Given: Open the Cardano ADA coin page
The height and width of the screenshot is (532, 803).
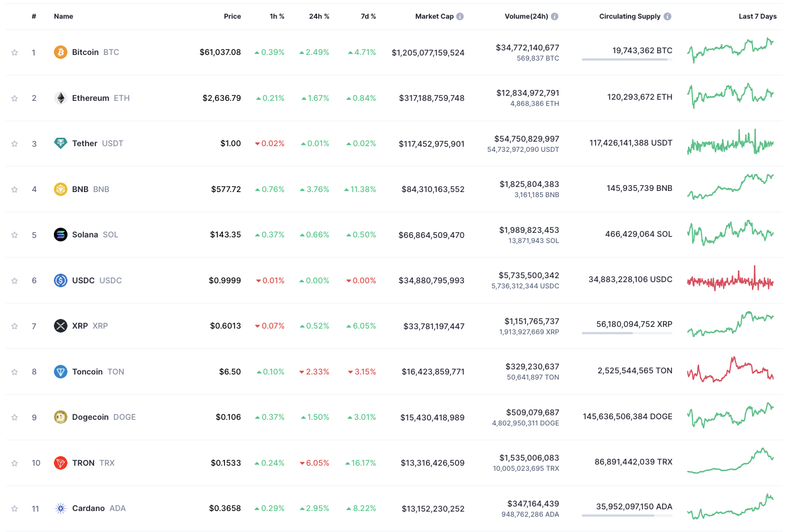Looking at the screenshot, I should [90, 508].
